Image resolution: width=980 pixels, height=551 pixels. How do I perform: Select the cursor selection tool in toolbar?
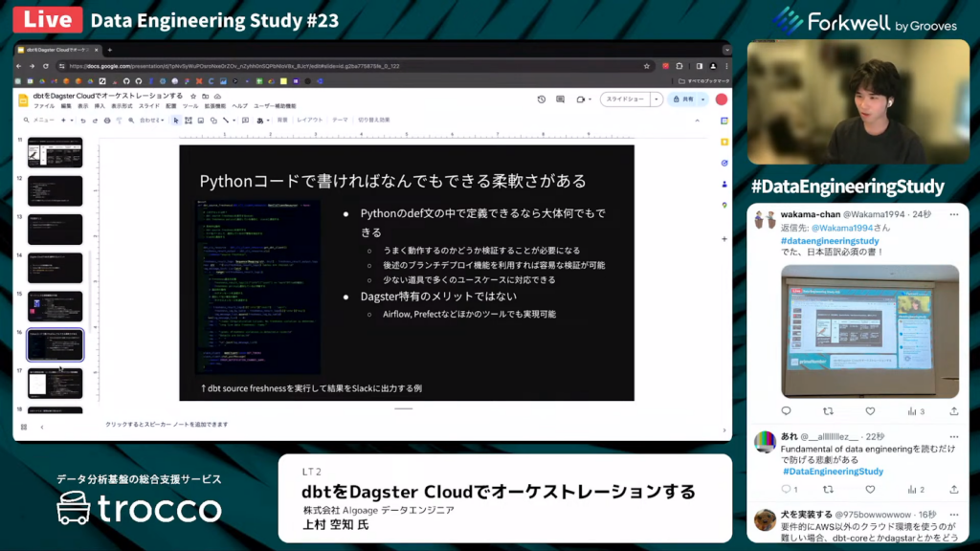tap(175, 121)
